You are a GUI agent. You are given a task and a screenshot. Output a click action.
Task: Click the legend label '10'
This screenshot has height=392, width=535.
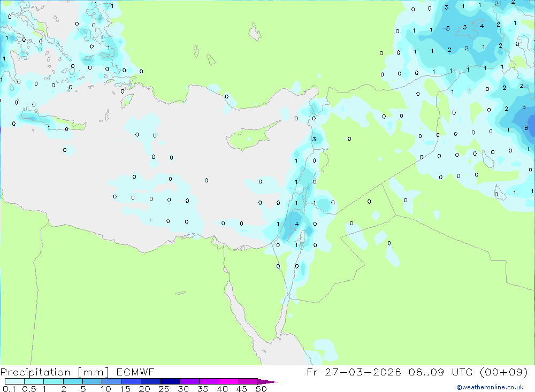click(x=106, y=389)
